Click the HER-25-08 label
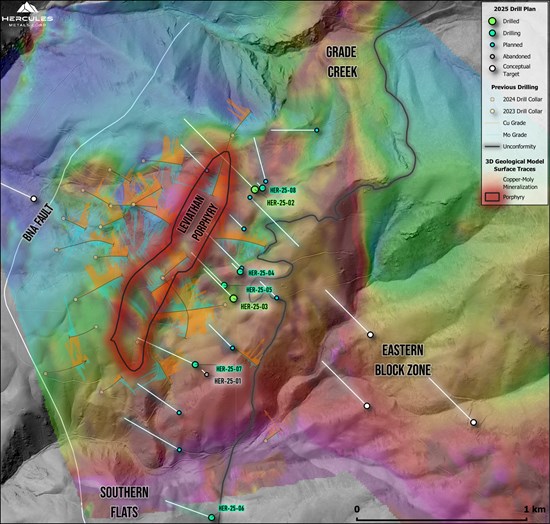550x524 pixels. (x=283, y=190)
